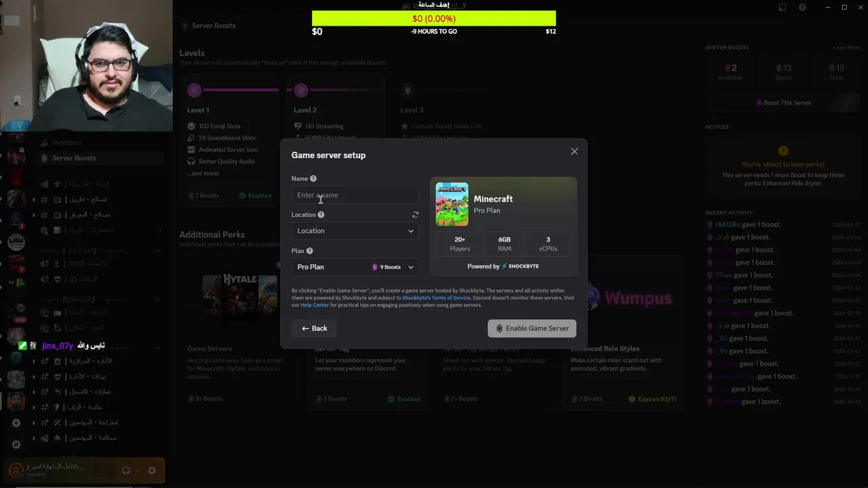Click the 3 vCPUs stat
This screenshot has width=868, height=488.
coord(548,244)
